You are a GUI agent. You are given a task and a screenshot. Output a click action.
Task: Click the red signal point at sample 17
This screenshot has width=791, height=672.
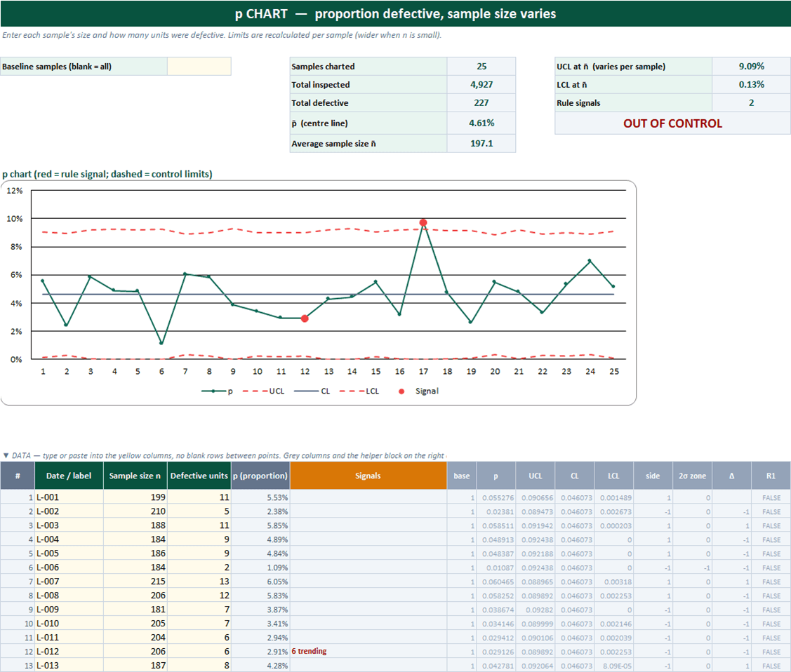[423, 223]
